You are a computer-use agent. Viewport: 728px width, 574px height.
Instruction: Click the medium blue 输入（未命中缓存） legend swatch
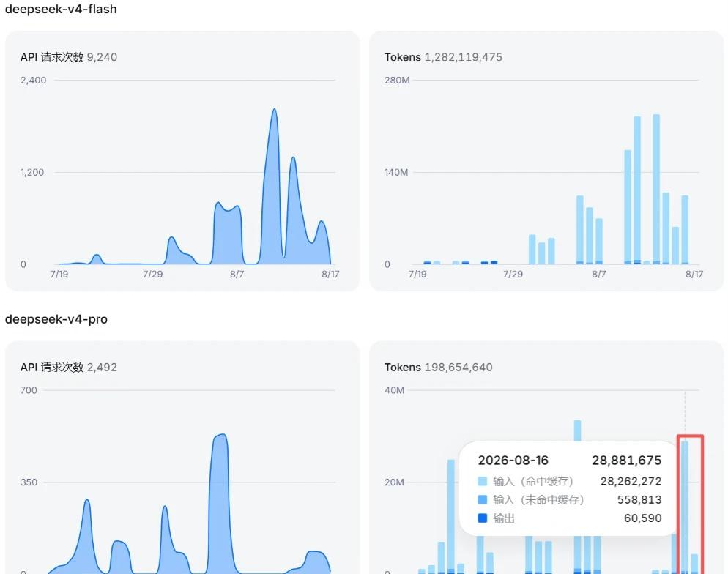coord(483,499)
